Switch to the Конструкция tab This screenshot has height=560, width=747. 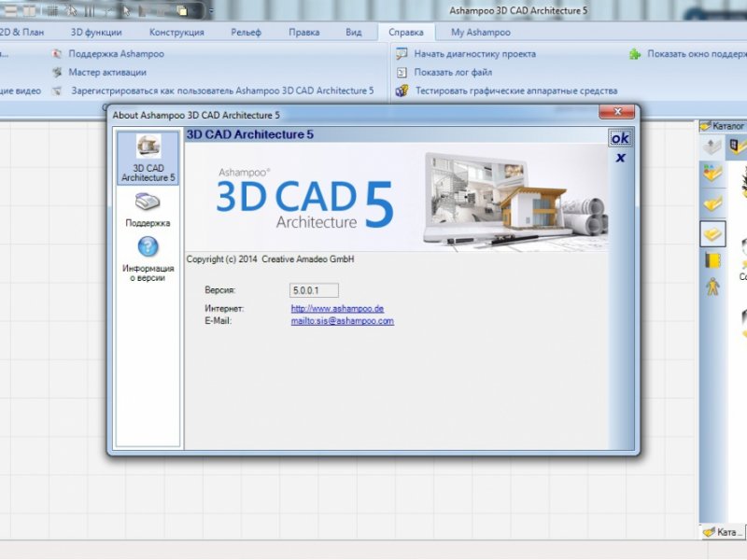pos(176,33)
